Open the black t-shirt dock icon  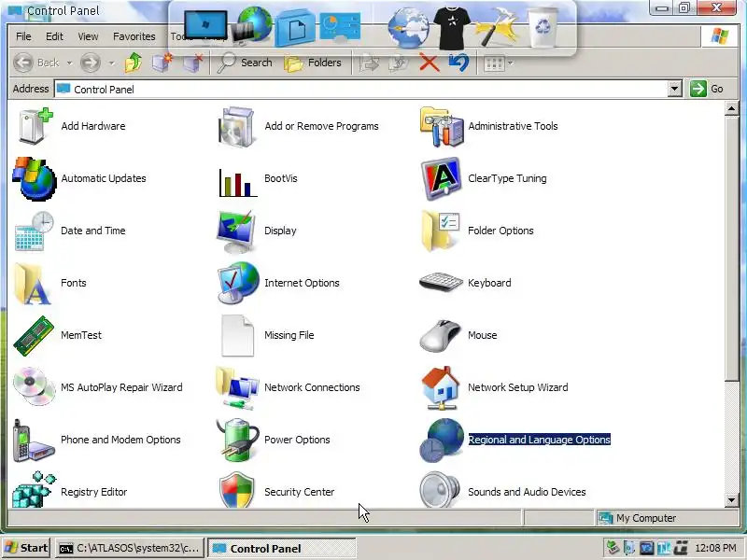(452, 27)
